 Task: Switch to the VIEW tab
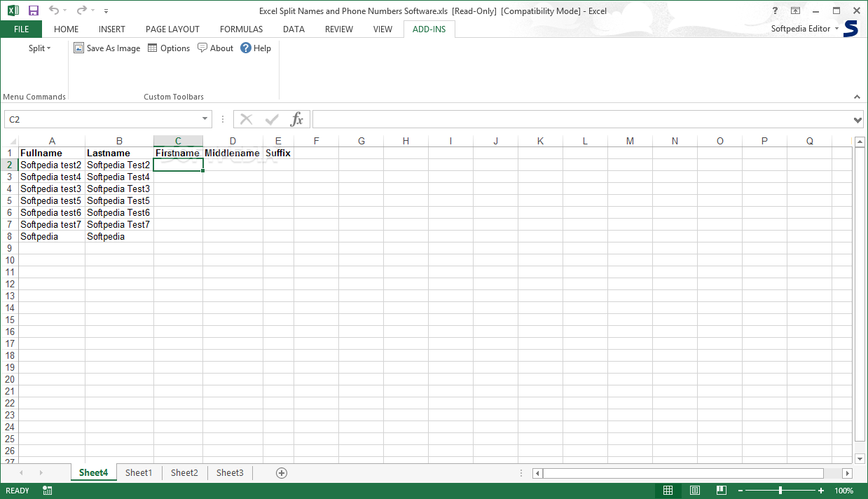click(383, 29)
